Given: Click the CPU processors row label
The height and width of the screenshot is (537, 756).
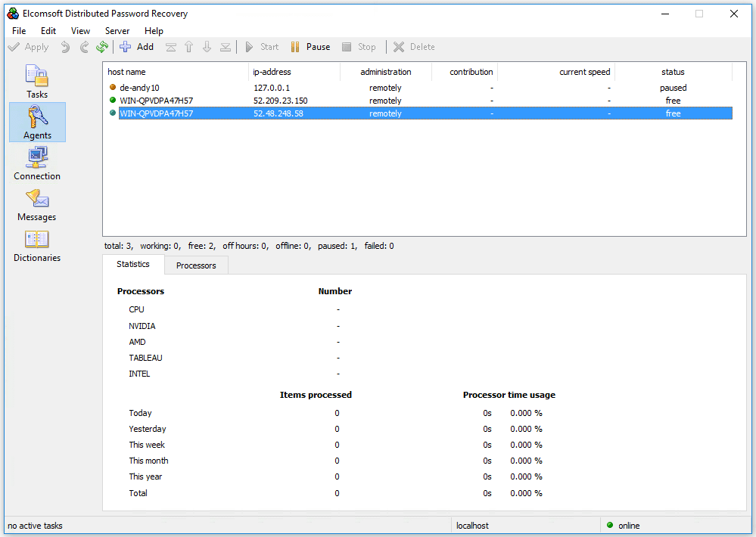Looking at the screenshot, I should click(136, 309).
